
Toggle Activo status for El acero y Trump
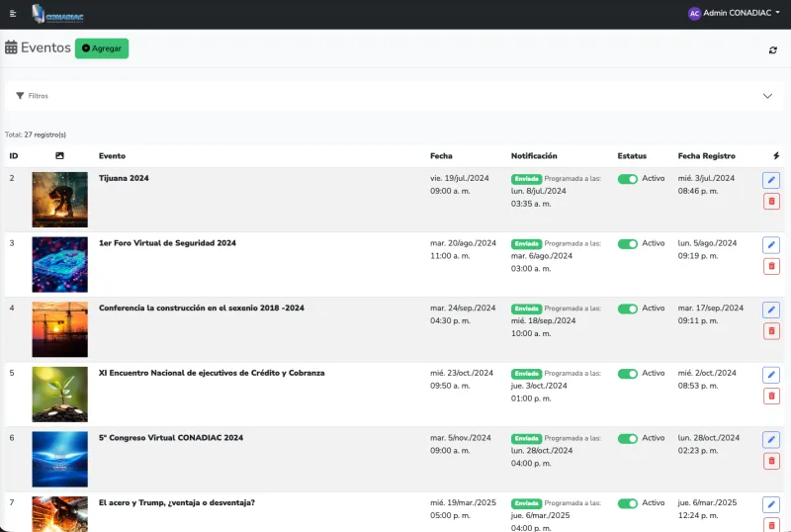(628, 503)
